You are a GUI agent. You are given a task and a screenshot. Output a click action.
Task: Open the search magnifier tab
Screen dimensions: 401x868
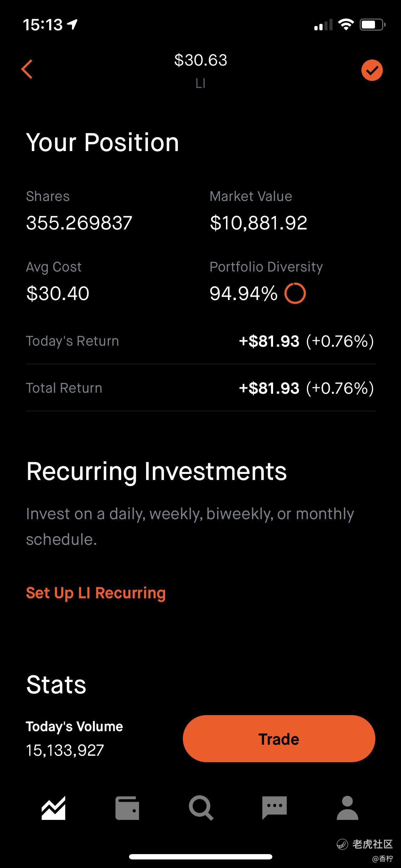(x=201, y=808)
